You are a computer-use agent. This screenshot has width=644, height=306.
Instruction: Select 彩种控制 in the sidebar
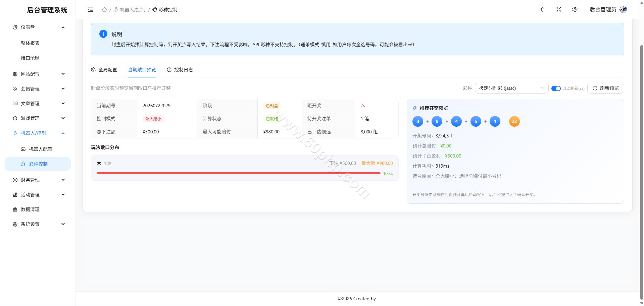click(x=38, y=164)
